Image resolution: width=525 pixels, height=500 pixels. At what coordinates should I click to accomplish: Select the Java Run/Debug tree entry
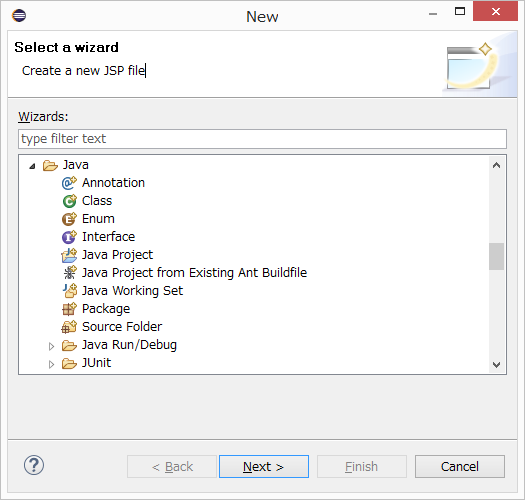[x=129, y=345]
